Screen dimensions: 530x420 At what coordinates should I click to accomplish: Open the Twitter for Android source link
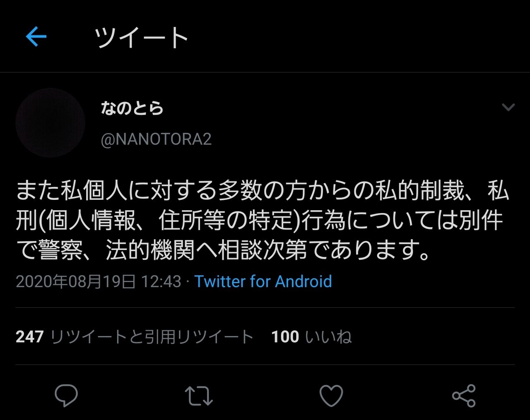pos(263,281)
